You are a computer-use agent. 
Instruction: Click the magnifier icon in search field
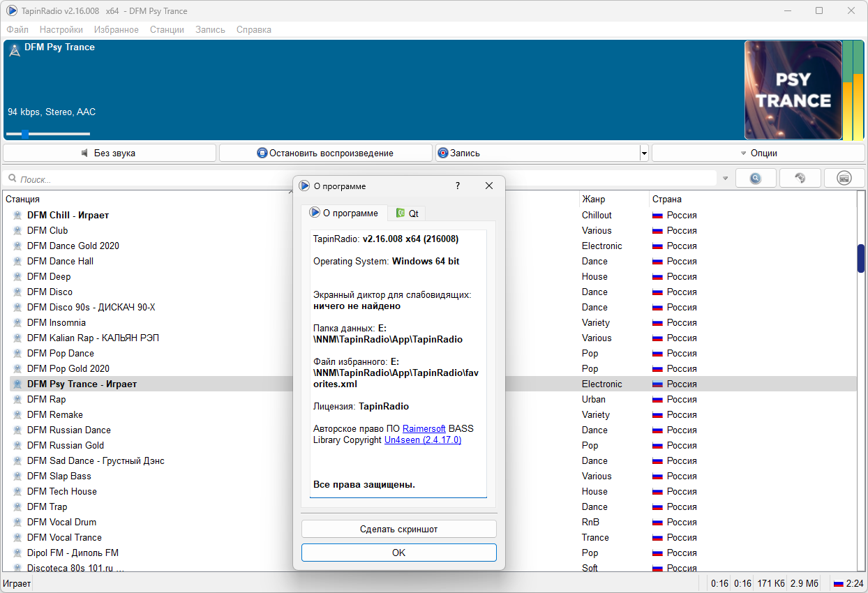(12, 179)
